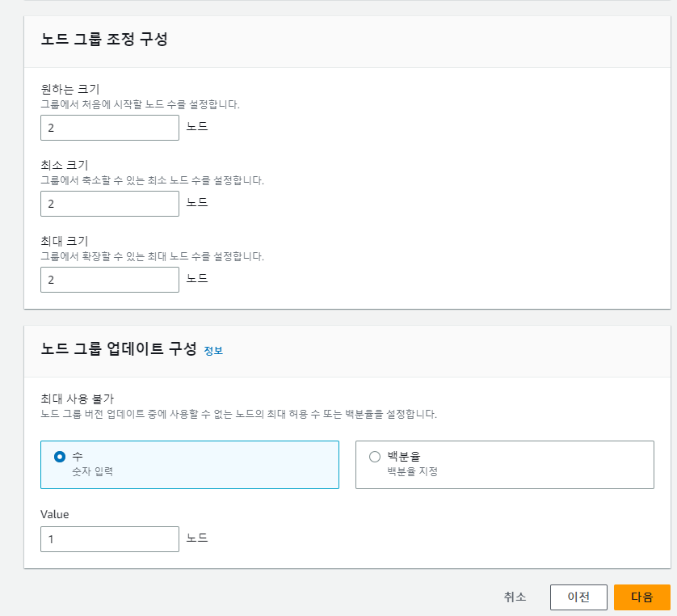Proceed with the orange 다음 button
The width and height of the screenshot is (677, 616).
pyautogui.click(x=642, y=597)
